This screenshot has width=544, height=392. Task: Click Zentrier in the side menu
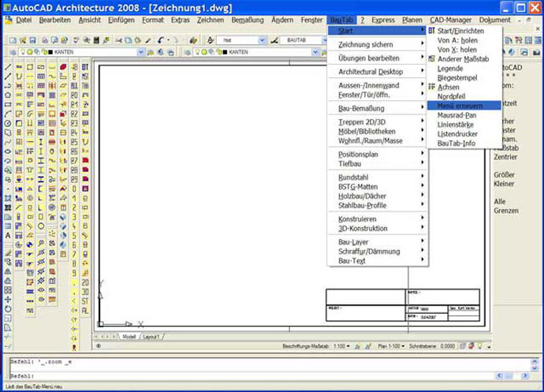[x=505, y=157]
